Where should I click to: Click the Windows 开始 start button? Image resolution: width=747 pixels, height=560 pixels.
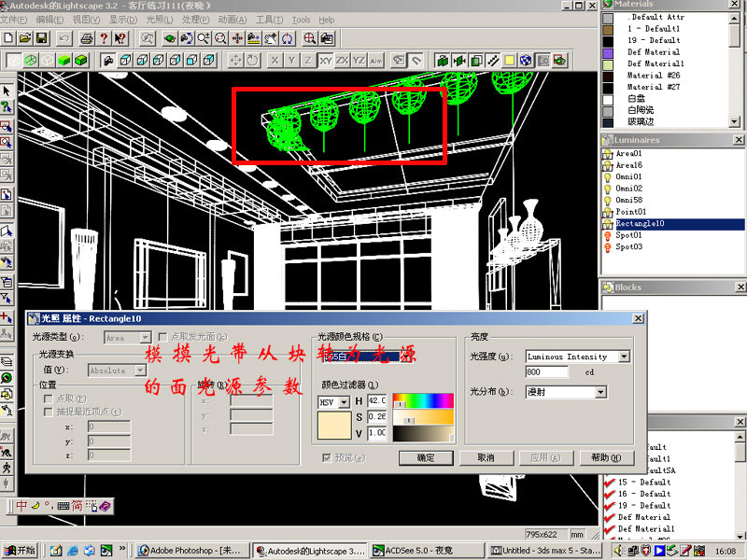[20, 550]
